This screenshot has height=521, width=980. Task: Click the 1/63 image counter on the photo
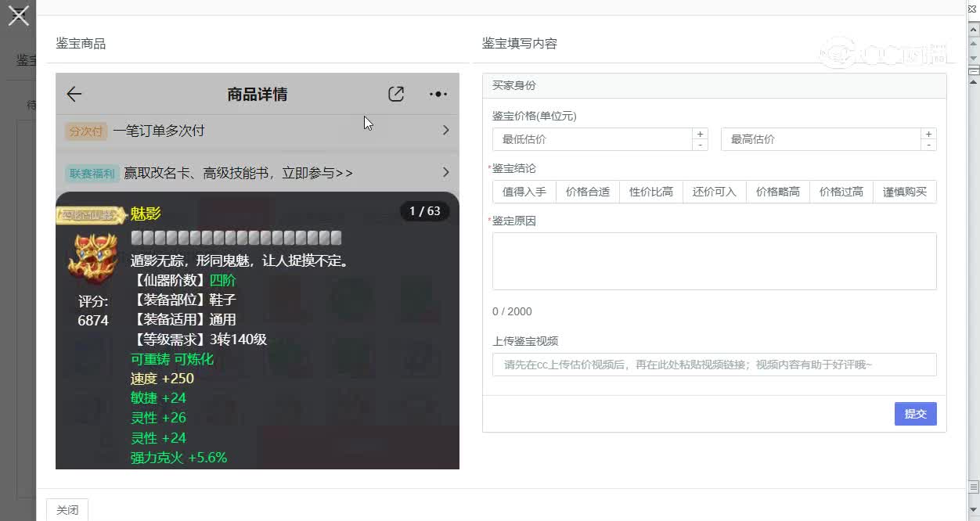pyautogui.click(x=427, y=210)
